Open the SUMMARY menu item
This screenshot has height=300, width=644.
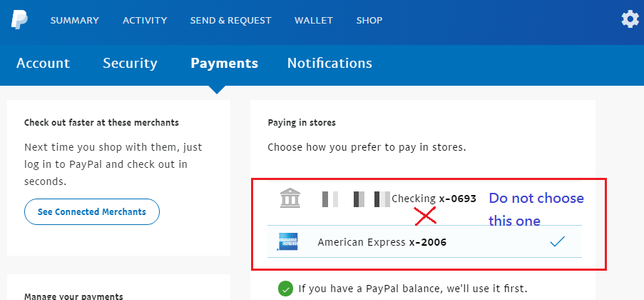75,20
